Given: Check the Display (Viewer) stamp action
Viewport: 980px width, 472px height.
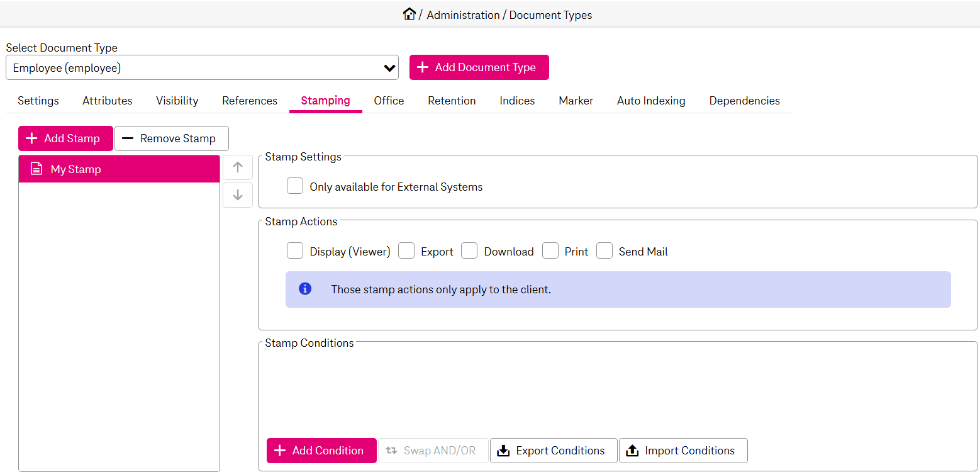Looking at the screenshot, I should pos(295,251).
